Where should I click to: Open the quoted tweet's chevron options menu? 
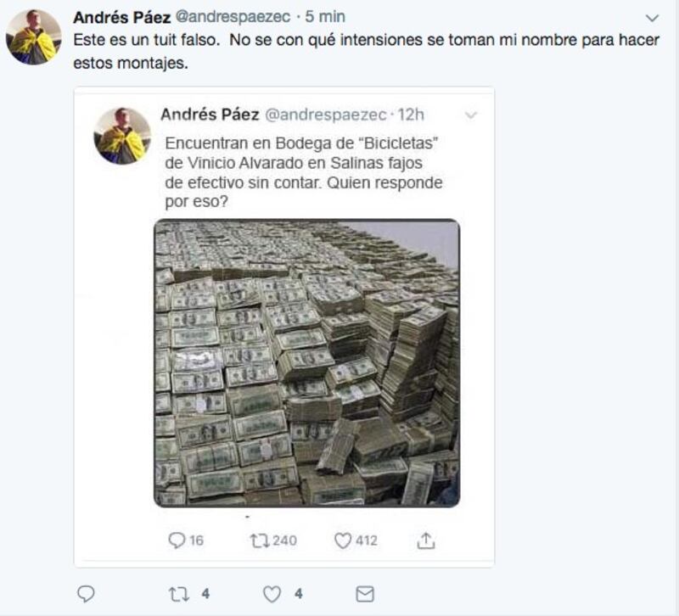[x=471, y=115]
